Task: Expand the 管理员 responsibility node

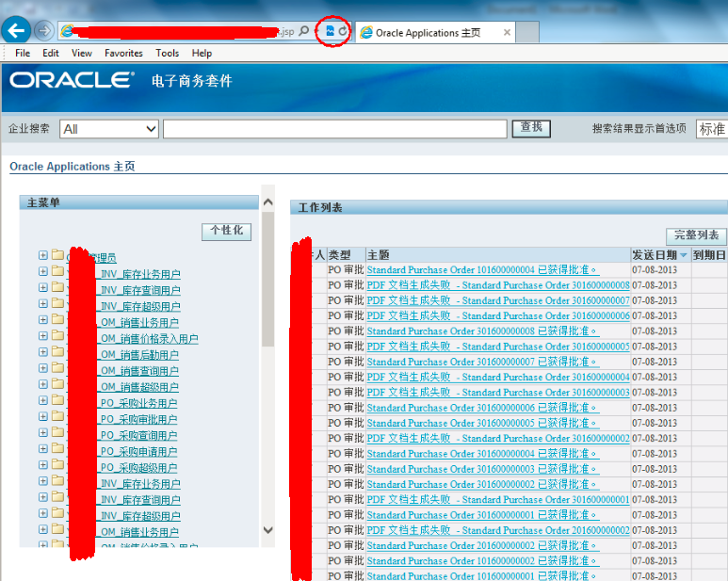Action: click(43, 255)
